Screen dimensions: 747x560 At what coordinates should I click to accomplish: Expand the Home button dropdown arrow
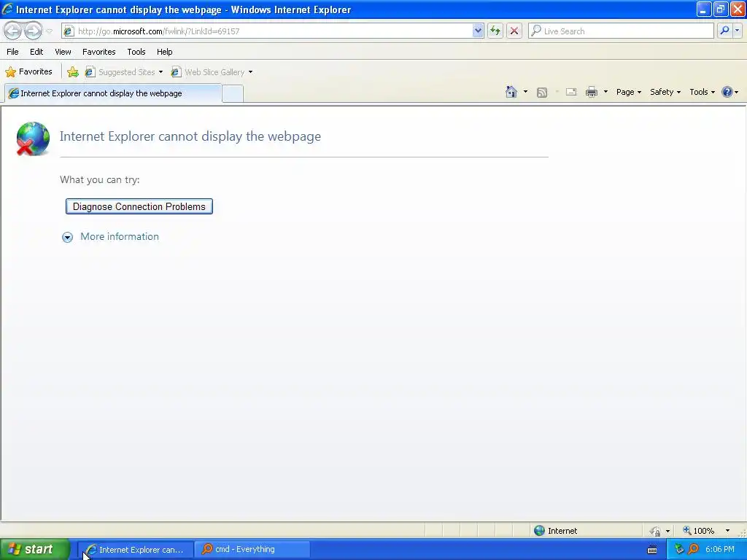(x=525, y=92)
